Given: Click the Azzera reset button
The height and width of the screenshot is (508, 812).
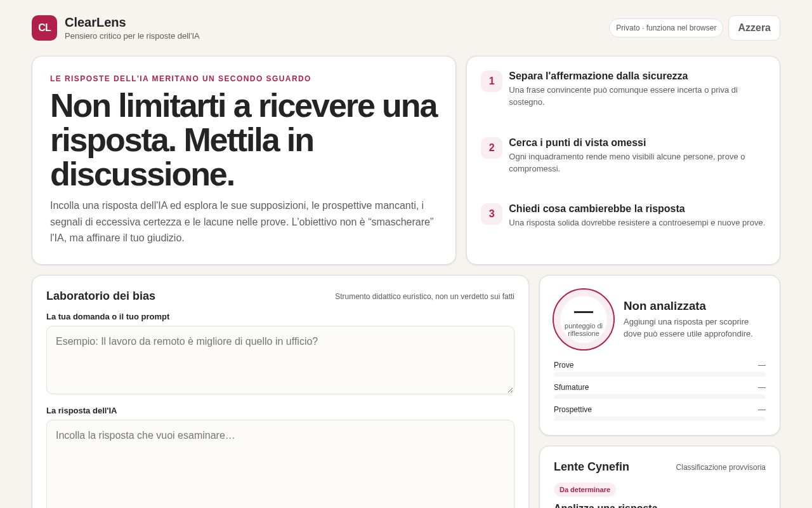Looking at the screenshot, I should click(x=754, y=28).
